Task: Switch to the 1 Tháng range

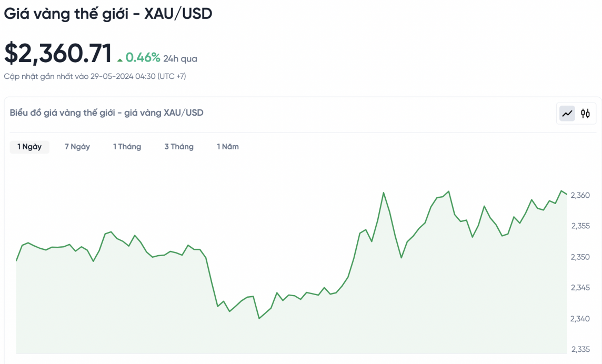Action: (127, 147)
